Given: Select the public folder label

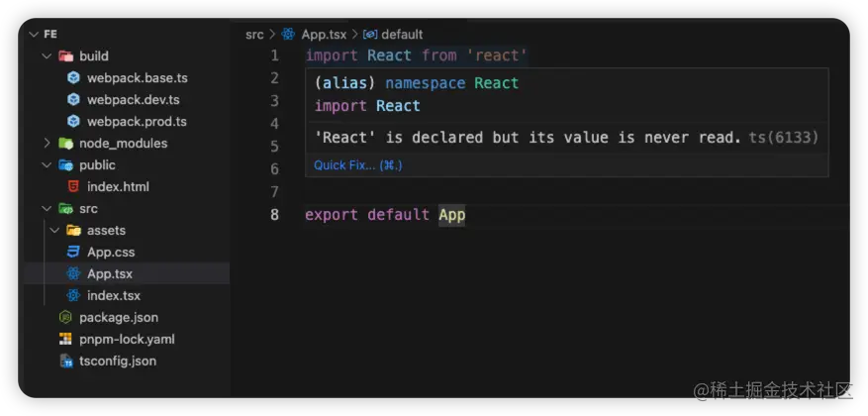Looking at the screenshot, I should tap(97, 165).
